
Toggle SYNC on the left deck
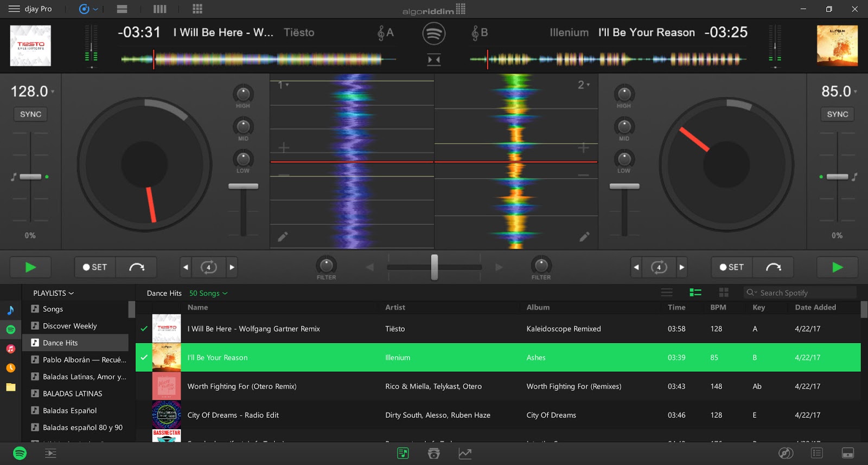[30, 114]
